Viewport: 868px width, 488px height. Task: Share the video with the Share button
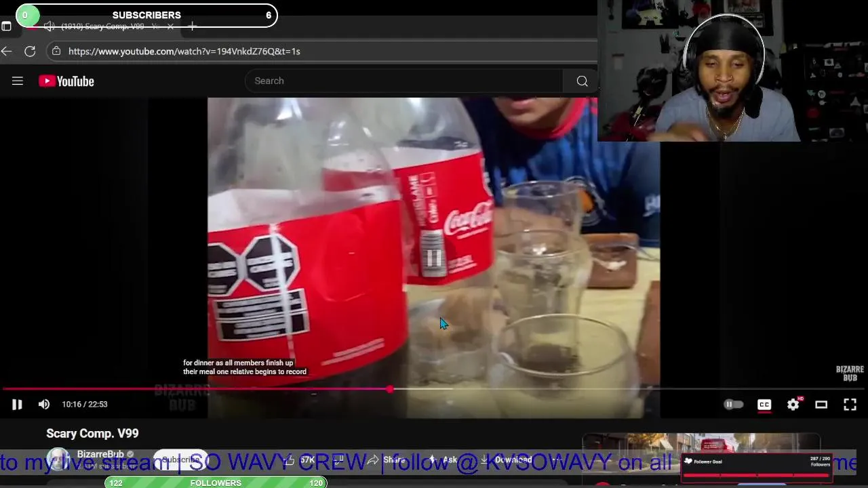pos(387,460)
